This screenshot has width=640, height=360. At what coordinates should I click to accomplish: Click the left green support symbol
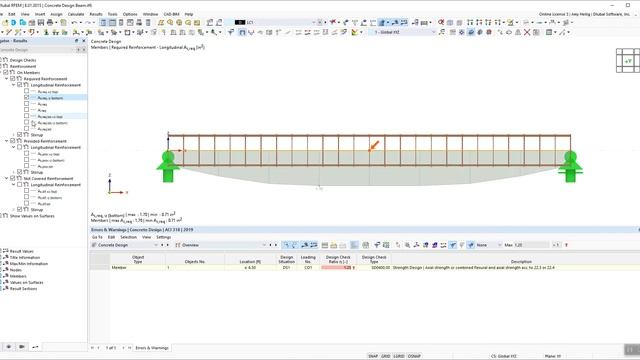click(168, 166)
